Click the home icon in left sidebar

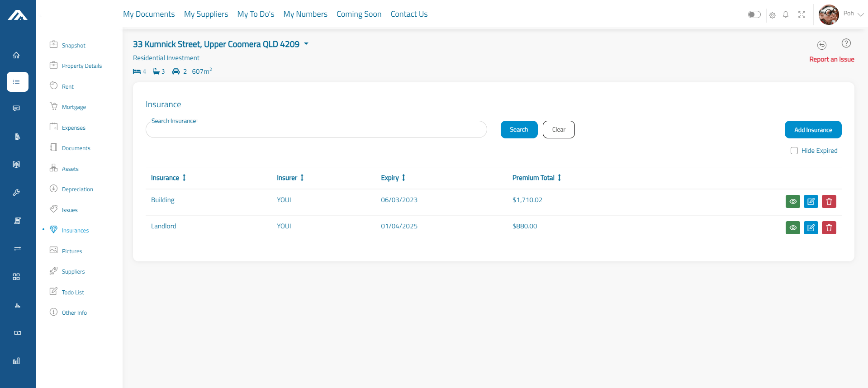pos(16,55)
